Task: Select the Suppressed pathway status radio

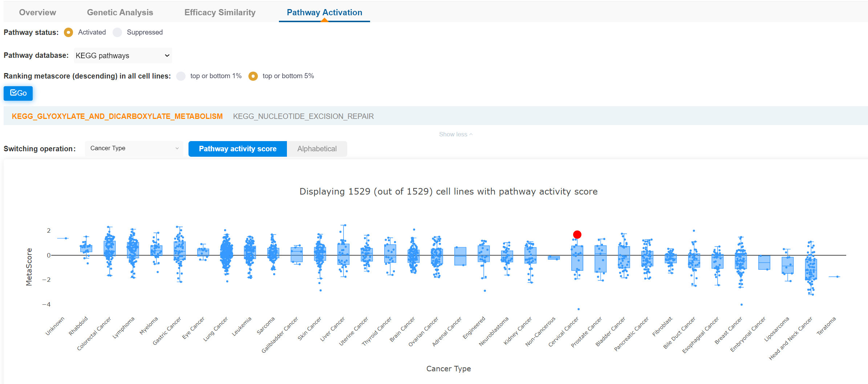Action: coord(117,32)
